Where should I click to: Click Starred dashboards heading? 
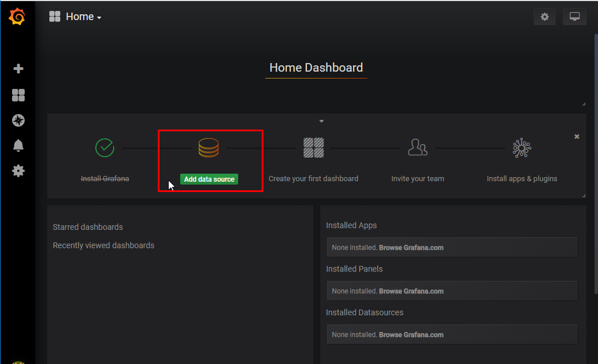(x=88, y=227)
